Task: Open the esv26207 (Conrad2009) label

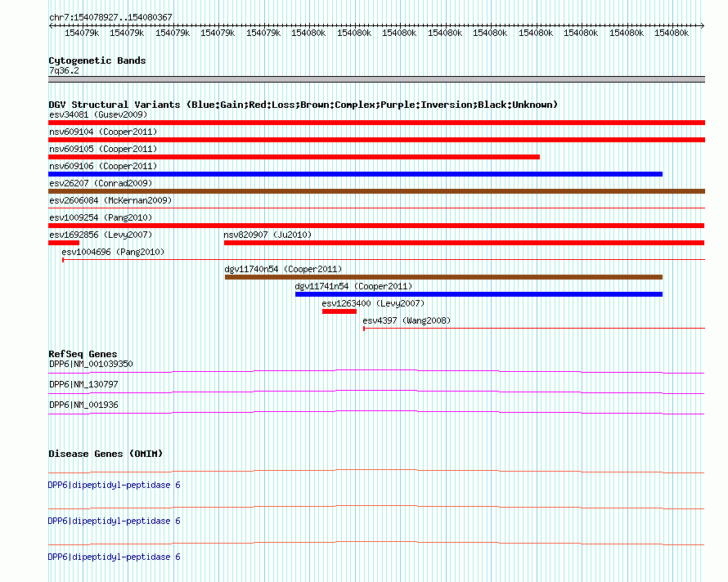Action: (101, 183)
